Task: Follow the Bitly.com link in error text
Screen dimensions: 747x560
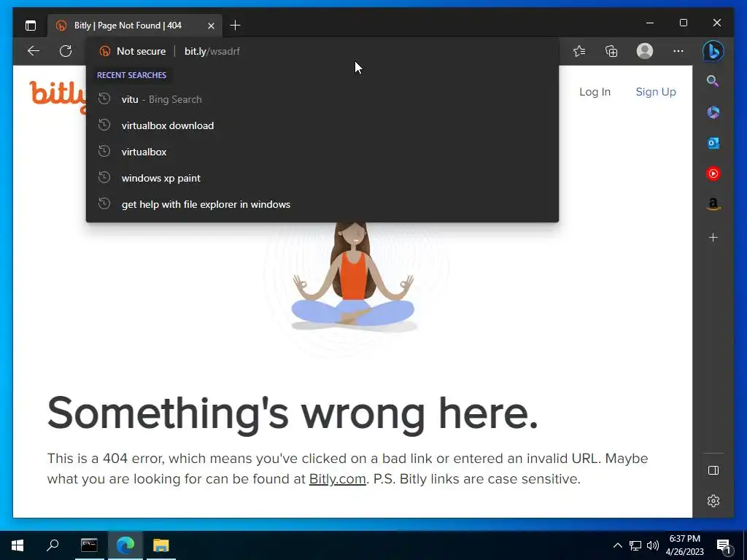Action: [x=337, y=478]
